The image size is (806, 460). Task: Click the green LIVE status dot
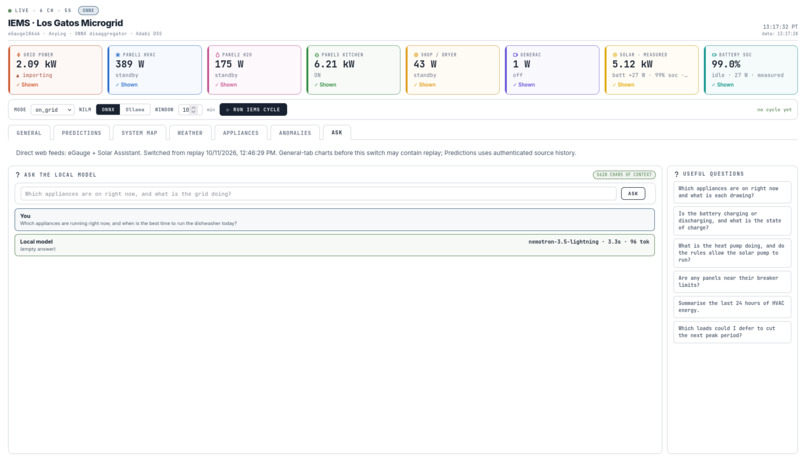(x=10, y=10)
